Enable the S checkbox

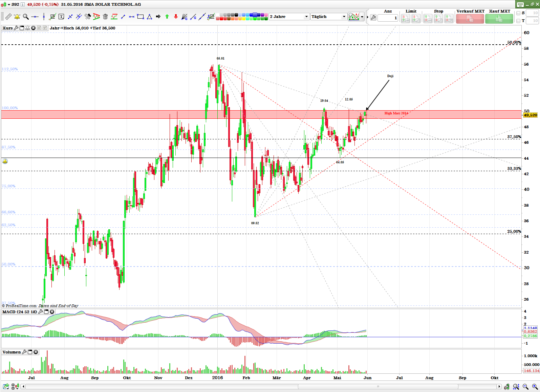518,13
